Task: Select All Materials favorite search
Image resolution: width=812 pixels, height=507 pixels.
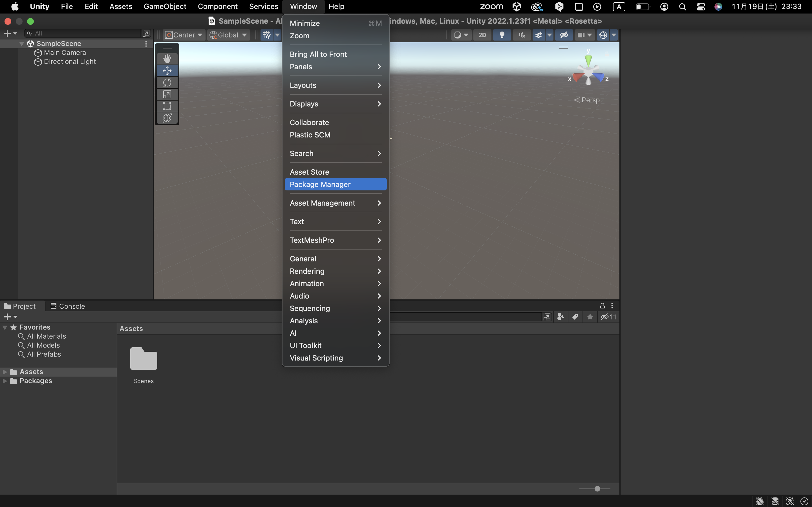Action: pos(46,336)
